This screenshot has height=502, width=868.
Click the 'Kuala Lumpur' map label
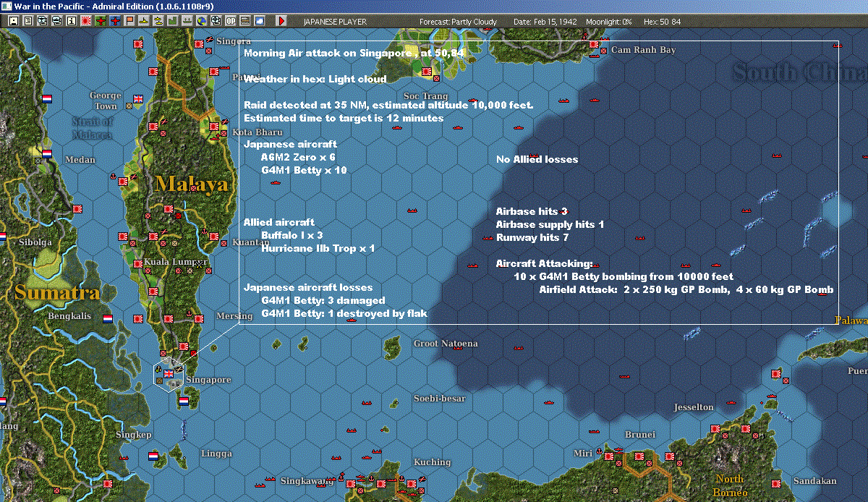point(176,261)
